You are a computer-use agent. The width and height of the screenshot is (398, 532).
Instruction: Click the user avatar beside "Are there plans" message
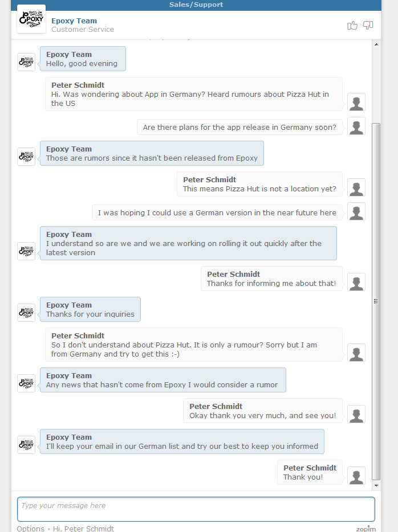pos(356,126)
